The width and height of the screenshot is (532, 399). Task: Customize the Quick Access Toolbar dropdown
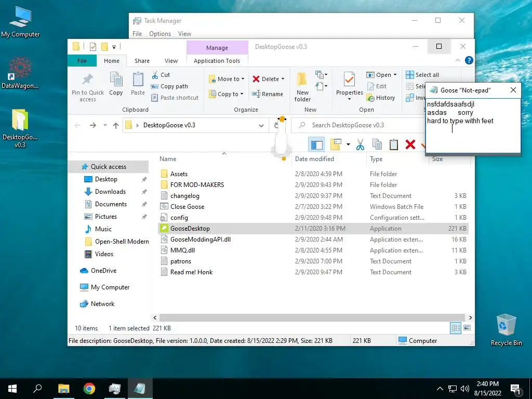114,47
